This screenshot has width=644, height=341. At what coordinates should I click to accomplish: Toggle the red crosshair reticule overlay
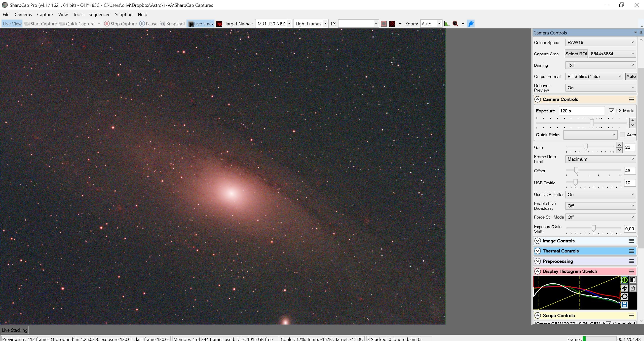(392, 24)
